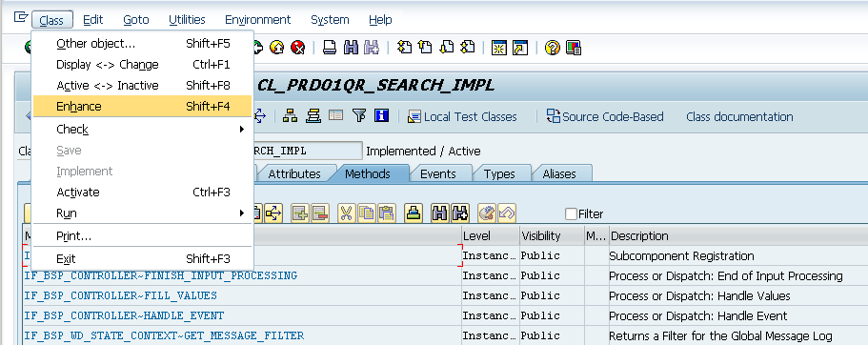Choose Display <-> Change entry
868x345 pixels.
tap(142, 64)
